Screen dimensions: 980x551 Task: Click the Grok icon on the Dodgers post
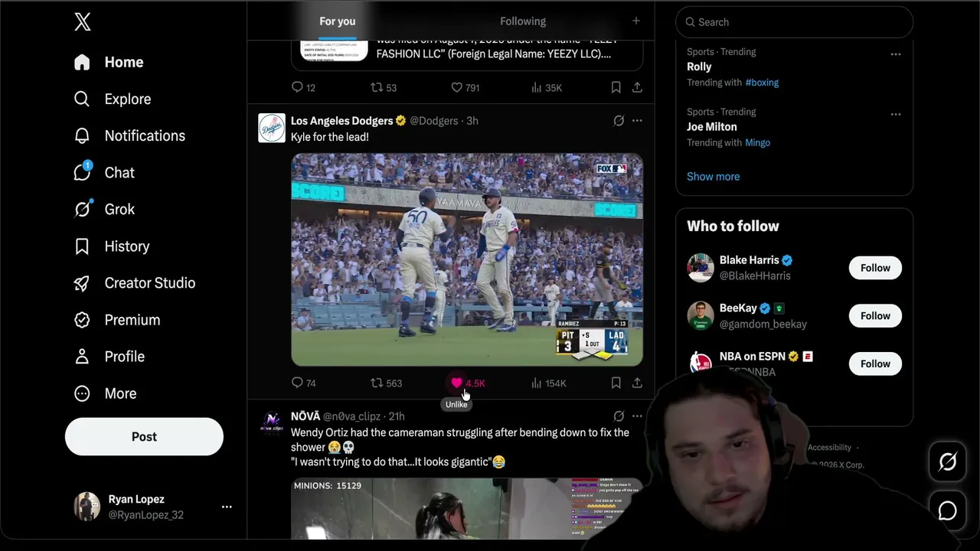[x=619, y=121]
